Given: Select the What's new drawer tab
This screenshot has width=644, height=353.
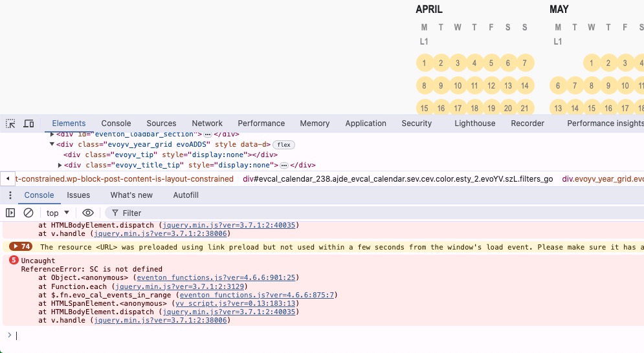Looking at the screenshot, I should click(131, 195).
